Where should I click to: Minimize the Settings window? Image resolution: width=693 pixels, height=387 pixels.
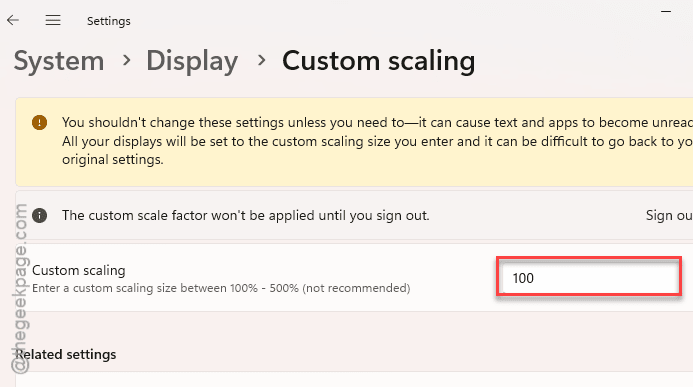666,11
